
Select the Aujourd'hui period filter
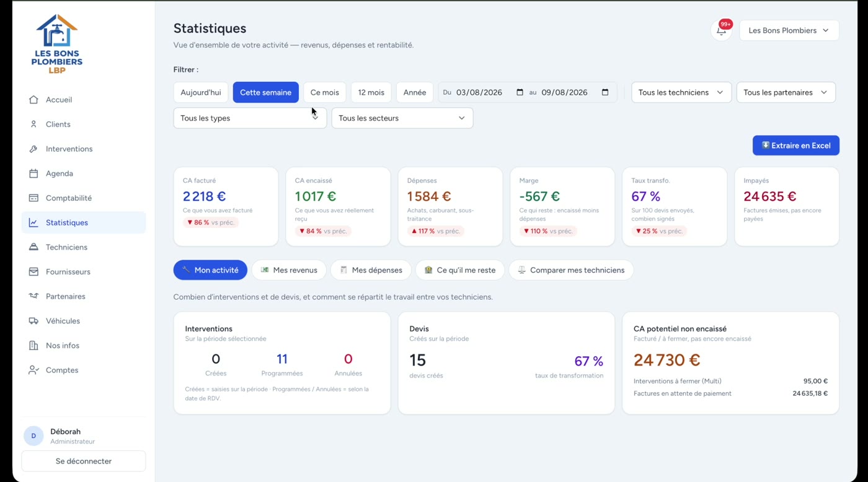coord(201,92)
